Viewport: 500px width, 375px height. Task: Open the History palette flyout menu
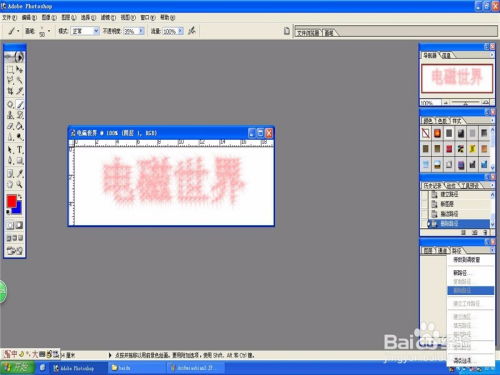(x=492, y=185)
